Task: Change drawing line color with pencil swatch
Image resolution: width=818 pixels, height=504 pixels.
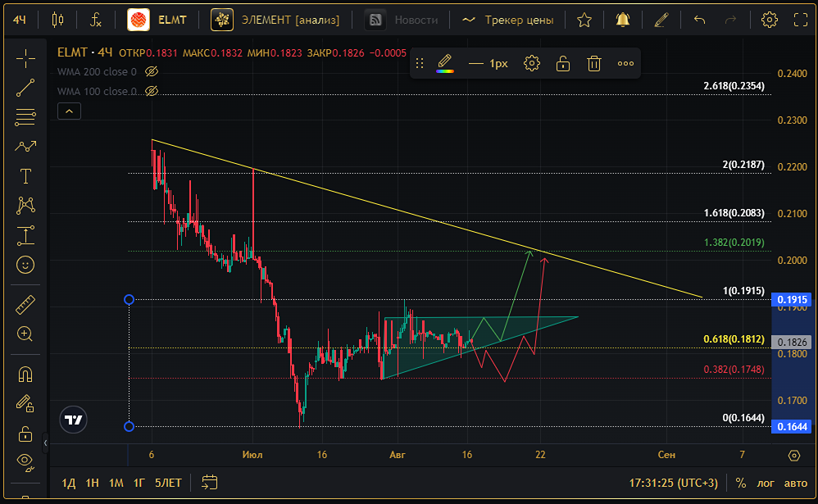Action: (x=445, y=63)
